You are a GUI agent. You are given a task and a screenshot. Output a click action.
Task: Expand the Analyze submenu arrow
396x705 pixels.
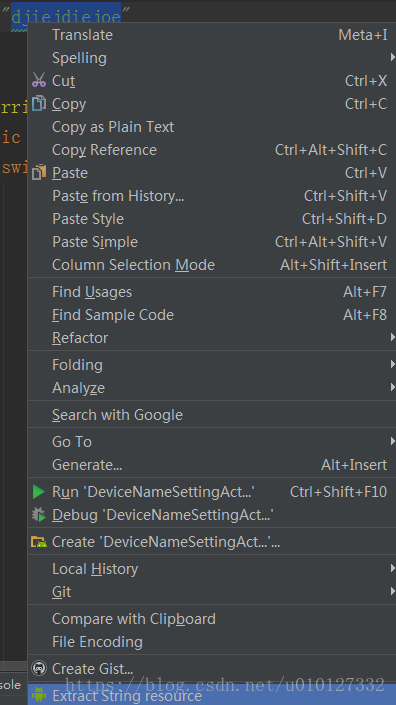(393, 388)
